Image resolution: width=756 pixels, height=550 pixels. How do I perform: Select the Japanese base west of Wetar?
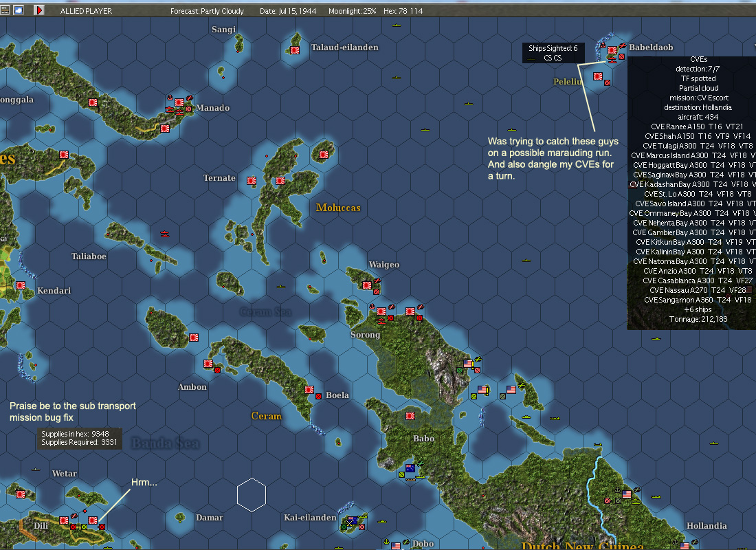(x=20, y=494)
